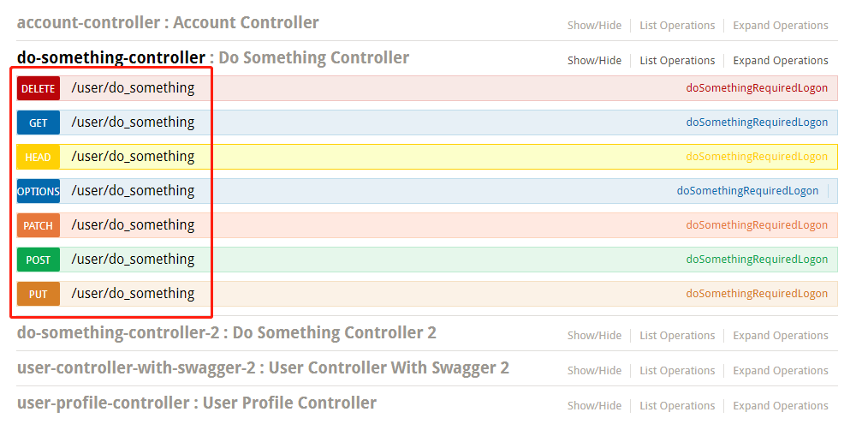Open the POST /user/do_something path
This screenshot has width=868, height=436.
133,260
